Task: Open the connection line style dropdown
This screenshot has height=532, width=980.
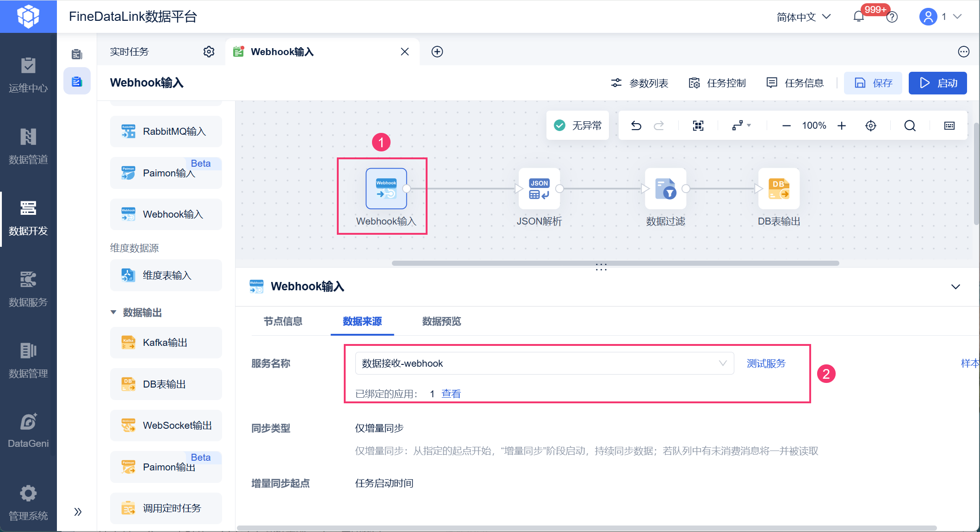Action: click(742, 125)
